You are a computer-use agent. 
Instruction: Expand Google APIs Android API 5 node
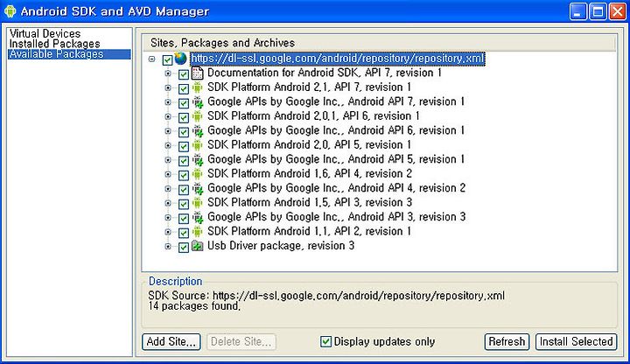pyautogui.click(x=168, y=160)
